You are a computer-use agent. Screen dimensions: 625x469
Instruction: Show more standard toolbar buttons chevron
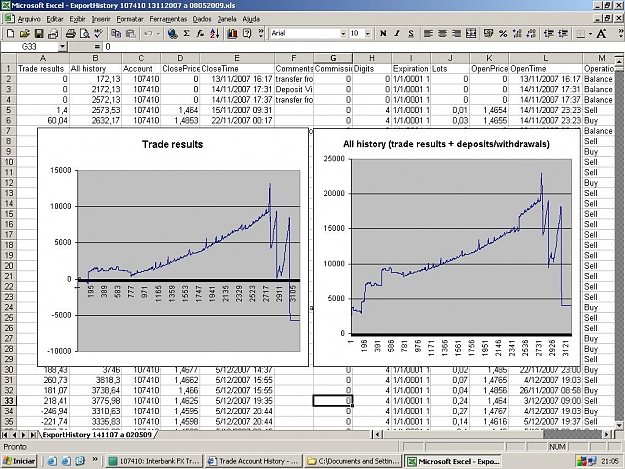pyautogui.click(x=261, y=33)
